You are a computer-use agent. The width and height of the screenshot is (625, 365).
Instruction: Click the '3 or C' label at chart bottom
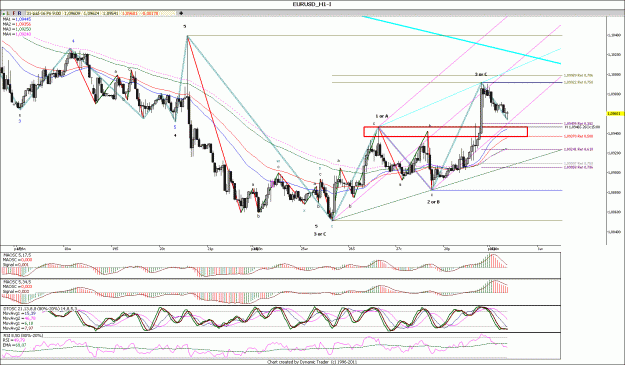pos(320,234)
